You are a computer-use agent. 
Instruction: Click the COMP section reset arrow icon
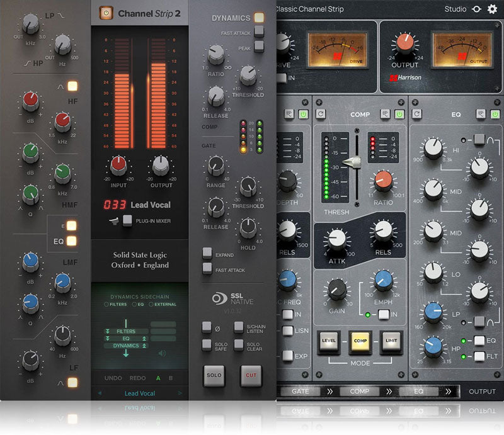click(x=321, y=114)
